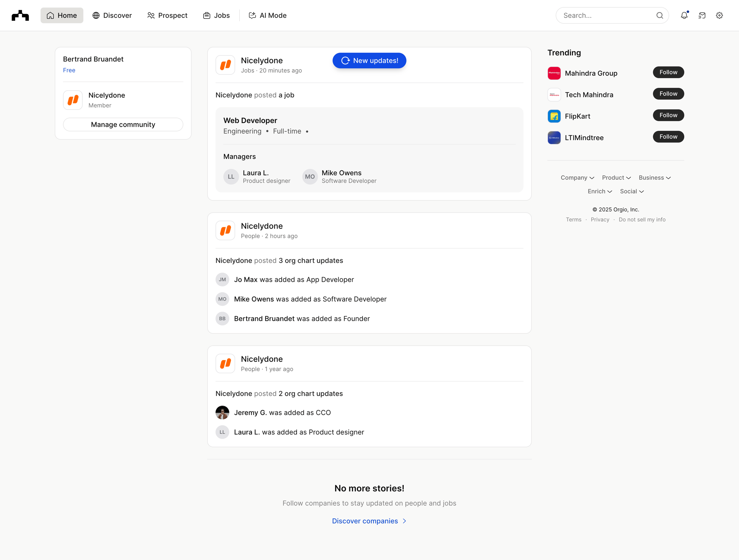739x560 pixels.
Task: Expand the Enrich footer dropdown
Action: [x=600, y=191]
